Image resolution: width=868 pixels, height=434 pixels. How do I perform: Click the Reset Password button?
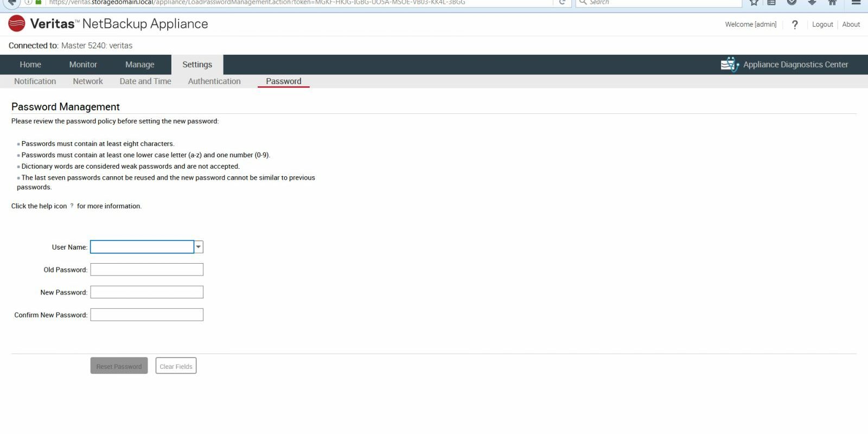tap(119, 366)
